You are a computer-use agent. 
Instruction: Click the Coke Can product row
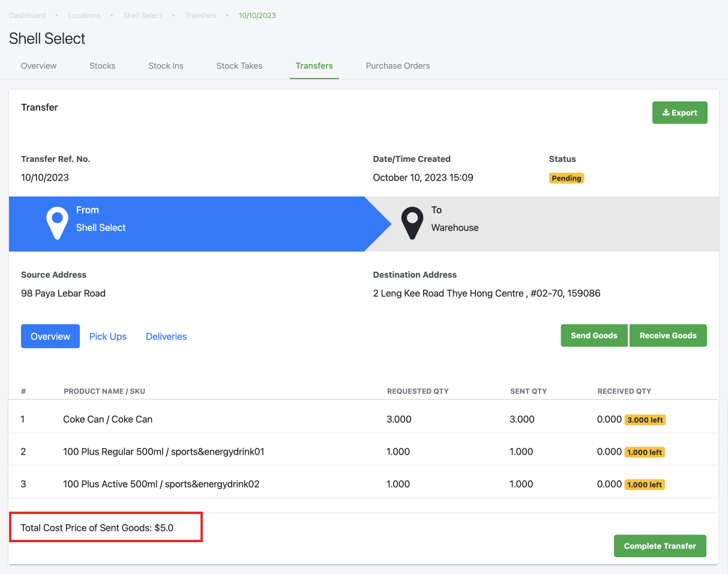[364, 419]
